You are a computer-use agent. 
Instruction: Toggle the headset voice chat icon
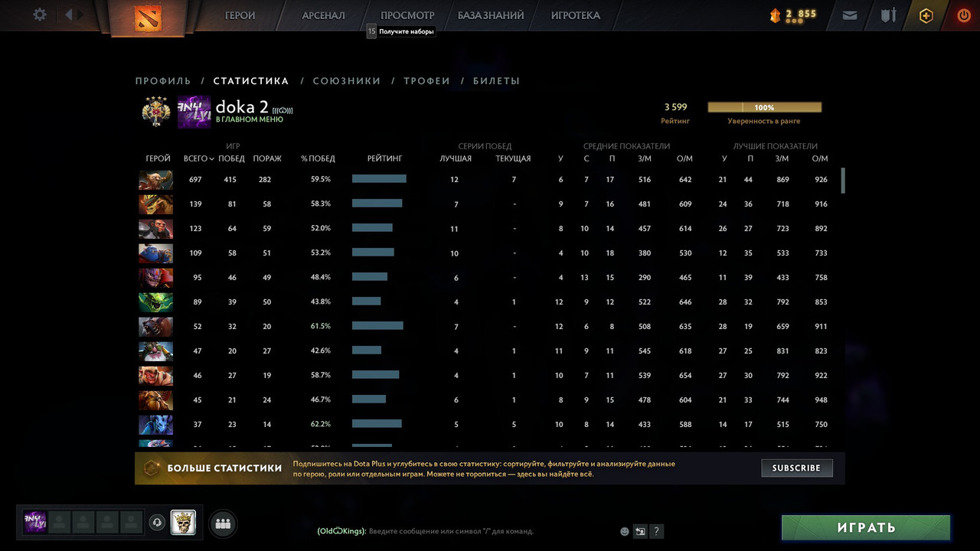(x=157, y=523)
